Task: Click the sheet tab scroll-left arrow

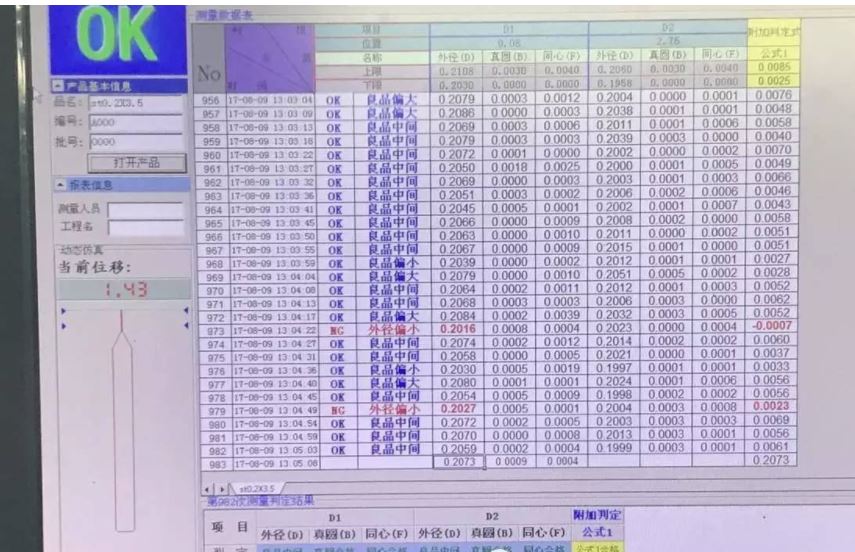Action: point(208,489)
